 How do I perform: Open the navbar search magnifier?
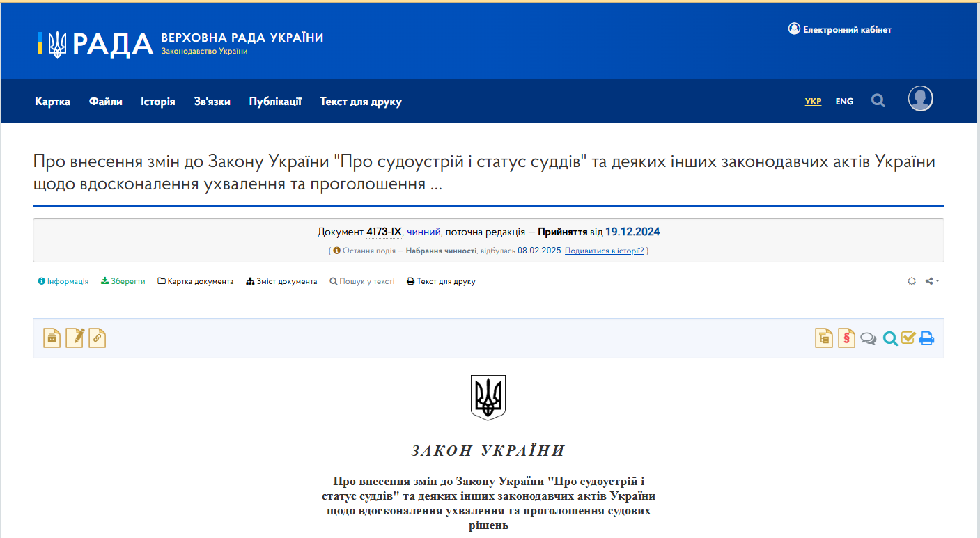pos(878,100)
